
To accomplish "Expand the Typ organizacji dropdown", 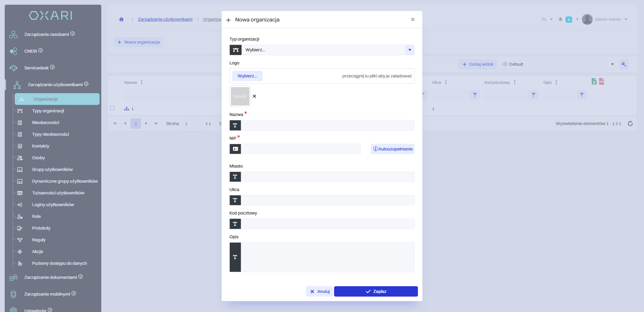I will tap(410, 50).
